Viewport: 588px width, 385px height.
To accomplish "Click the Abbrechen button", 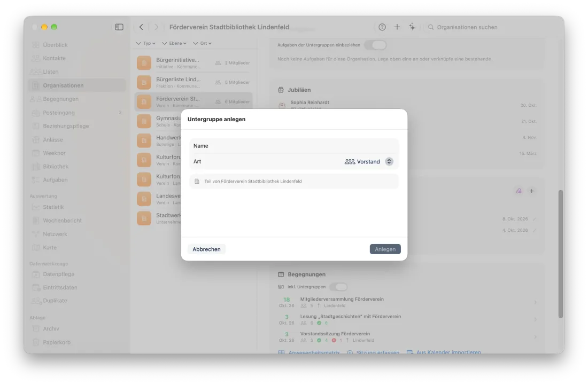I will pos(207,249).
